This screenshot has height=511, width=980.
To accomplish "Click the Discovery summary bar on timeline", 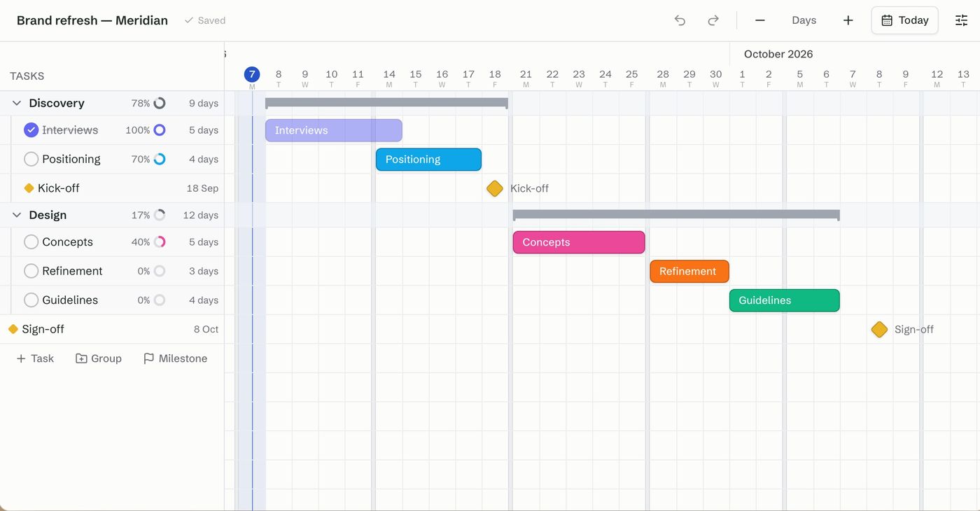I will (386, 103).
